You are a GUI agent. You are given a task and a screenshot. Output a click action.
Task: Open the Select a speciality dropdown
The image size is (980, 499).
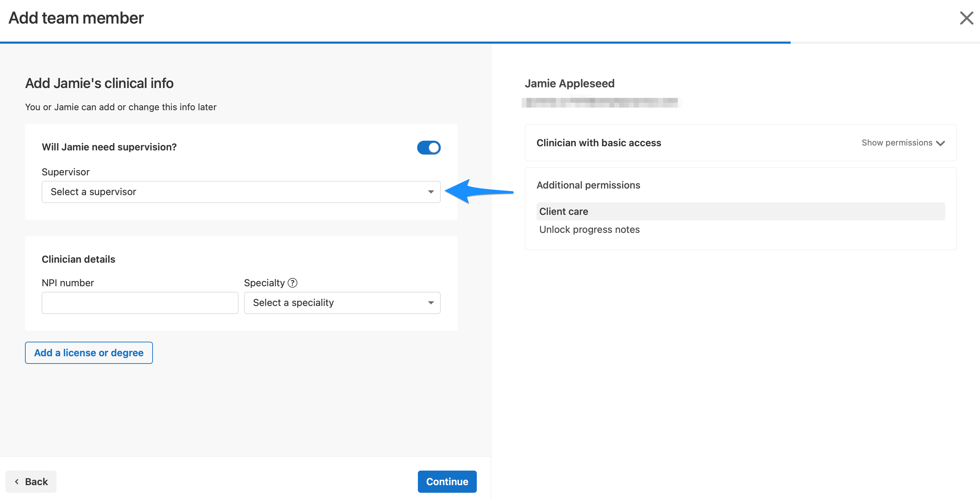tap(342, 303)
